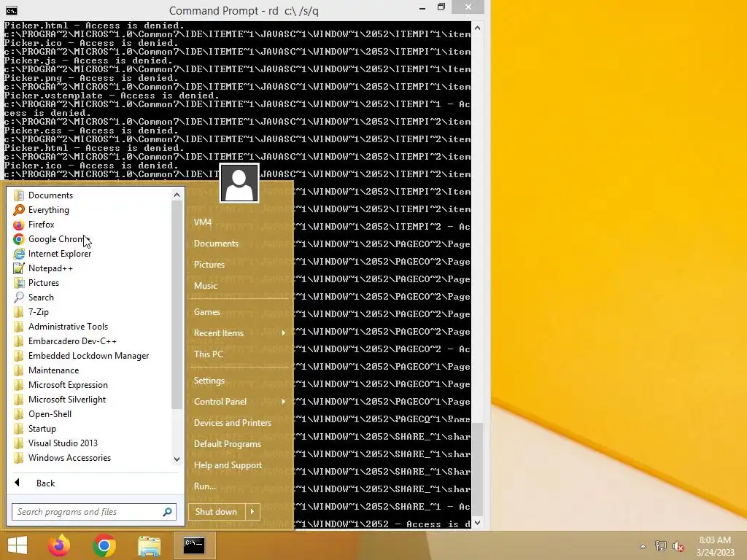This screenshot has height=560, width=747.
Task: Minimize the Command Prompt window
Action: point(422,8)
